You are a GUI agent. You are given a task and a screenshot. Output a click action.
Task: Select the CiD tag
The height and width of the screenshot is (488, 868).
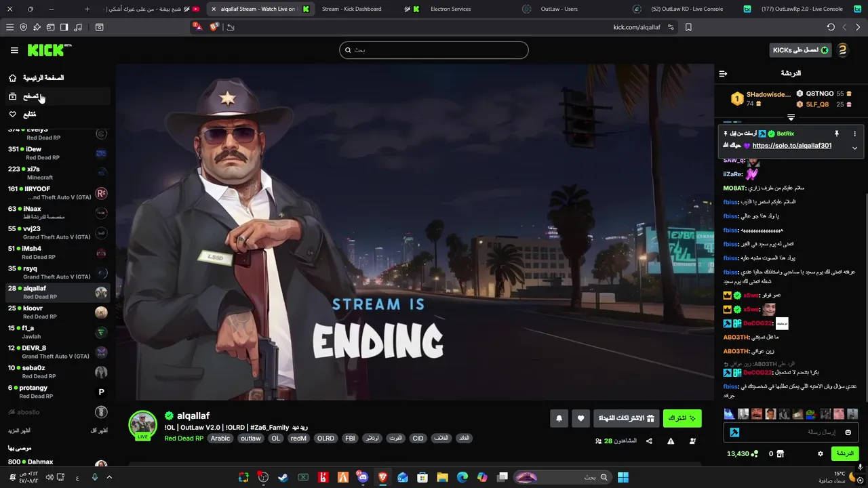click(x=418, y=439)
